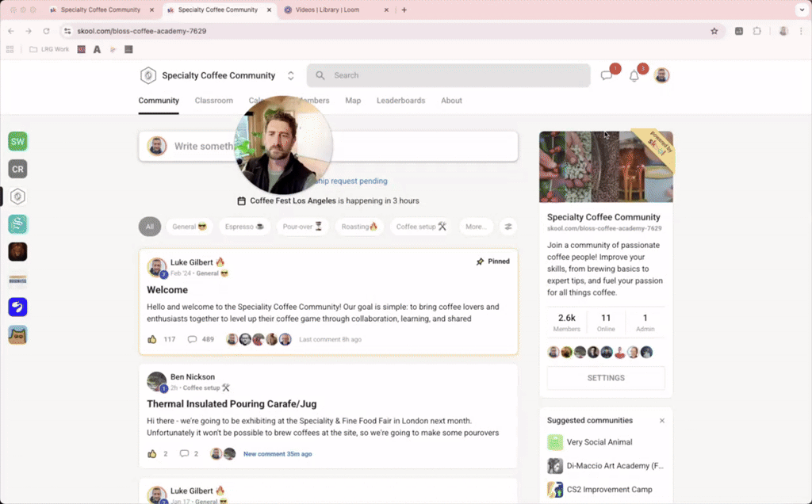Image resolution: width=812 pixels, height=504 pixels.
Task: Go back using browser back arrow
Action: [11, 31]
